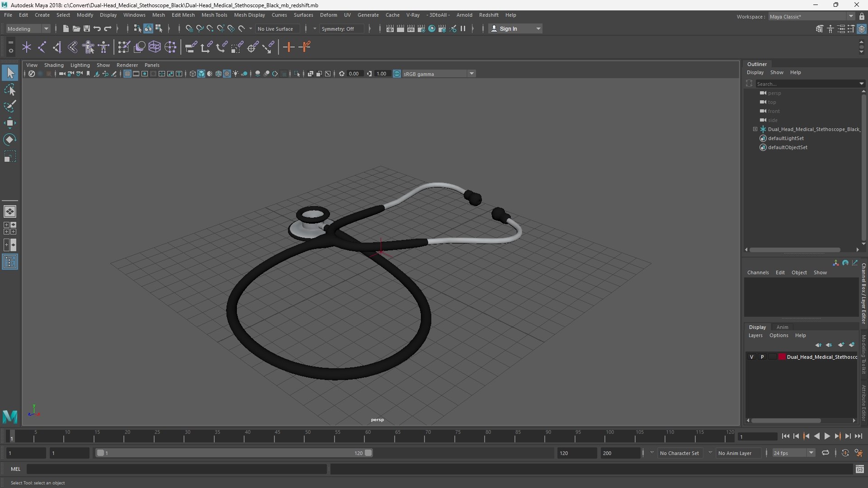Image resolution: width=868 pixels, height=488 pixels.
Task: Click the MEL script language toggle
Action: [x=16, y=469]
